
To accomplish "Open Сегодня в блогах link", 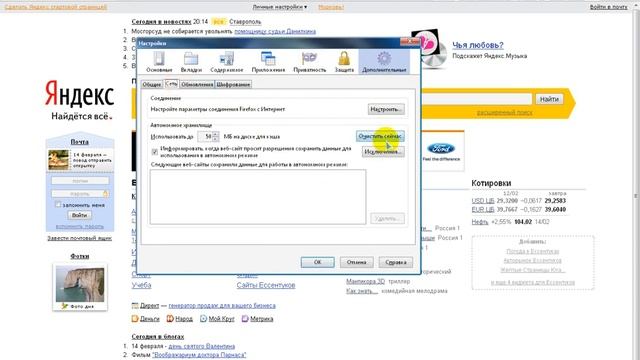I will [158, 337].
